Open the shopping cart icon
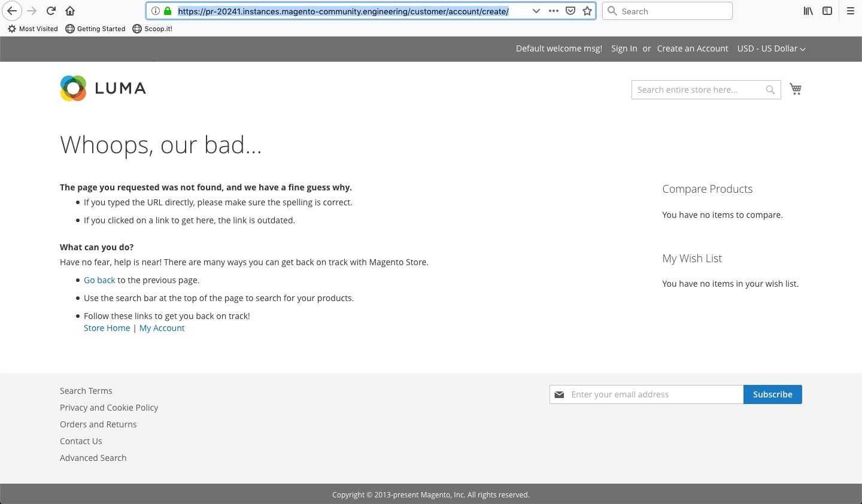The image size is (862, 504). pos(796,89)
